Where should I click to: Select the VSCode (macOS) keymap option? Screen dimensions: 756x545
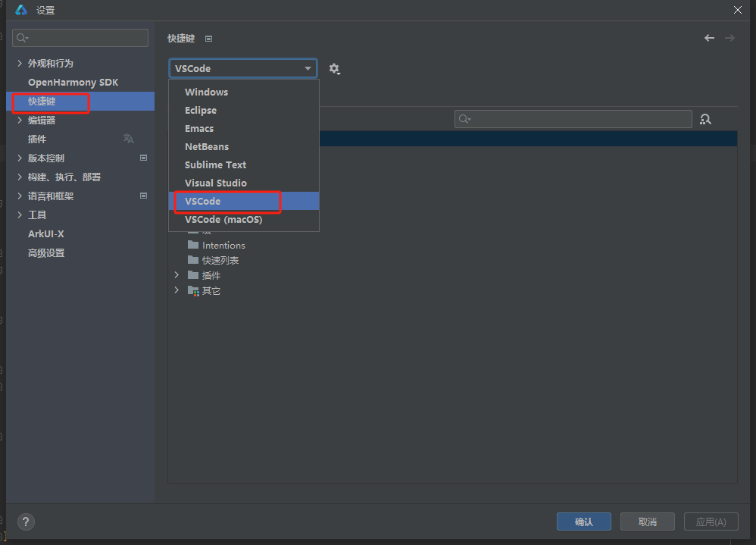243,220
